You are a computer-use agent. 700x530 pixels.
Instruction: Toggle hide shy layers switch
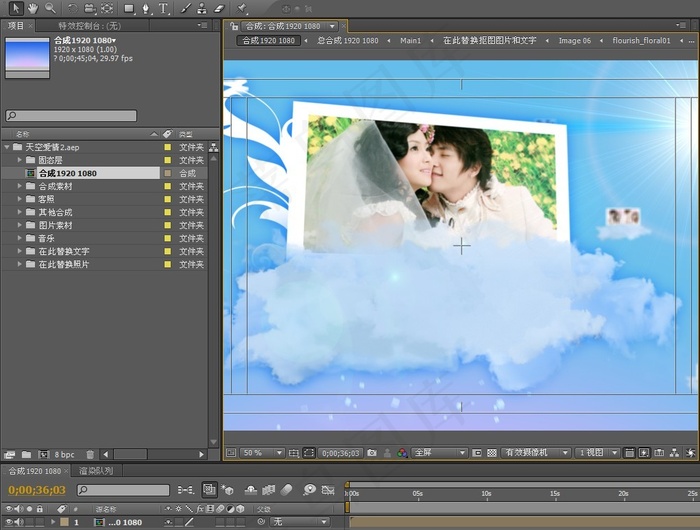click(x=250, y=490)
